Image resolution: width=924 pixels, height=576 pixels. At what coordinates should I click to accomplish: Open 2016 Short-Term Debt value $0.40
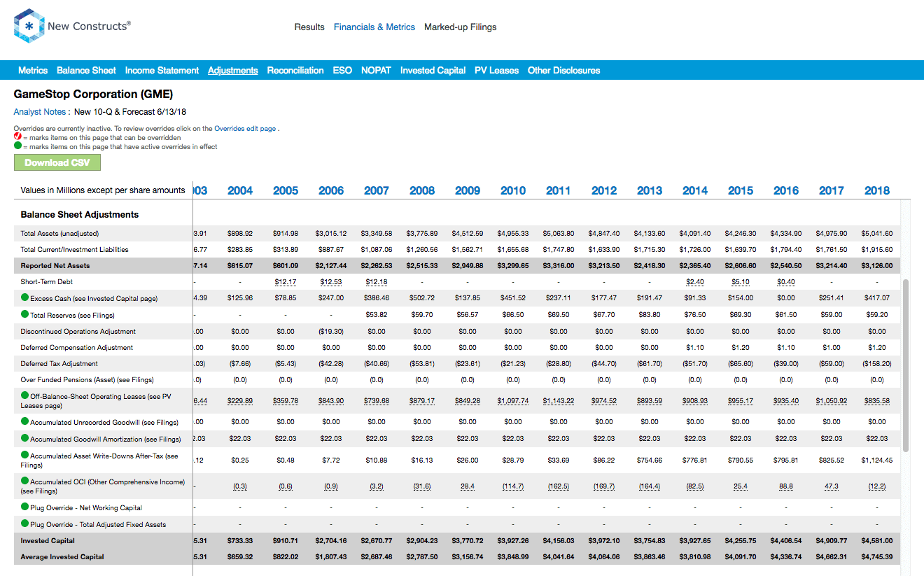(x=786, y=282)
